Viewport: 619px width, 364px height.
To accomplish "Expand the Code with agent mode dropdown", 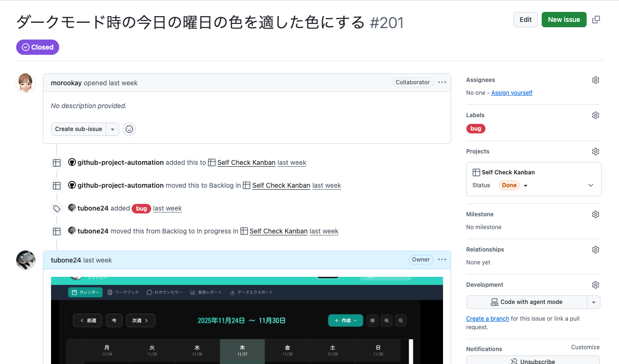I will pos(594,302).
